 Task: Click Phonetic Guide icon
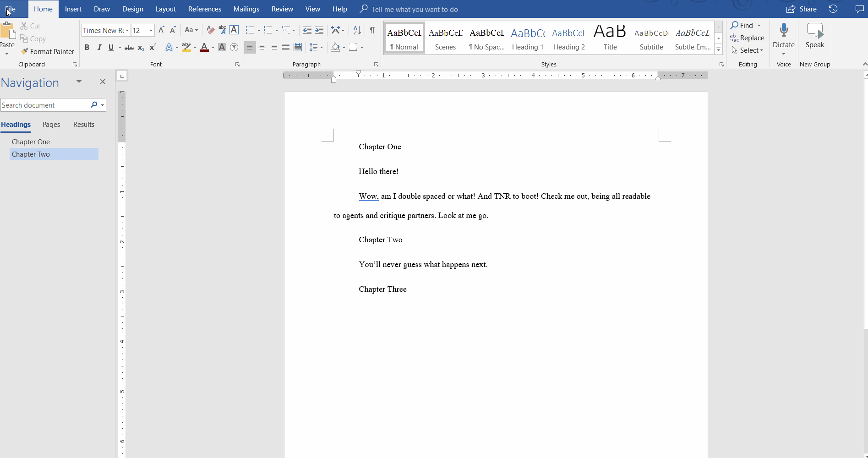pyautogui.click(x=222, y=30)
